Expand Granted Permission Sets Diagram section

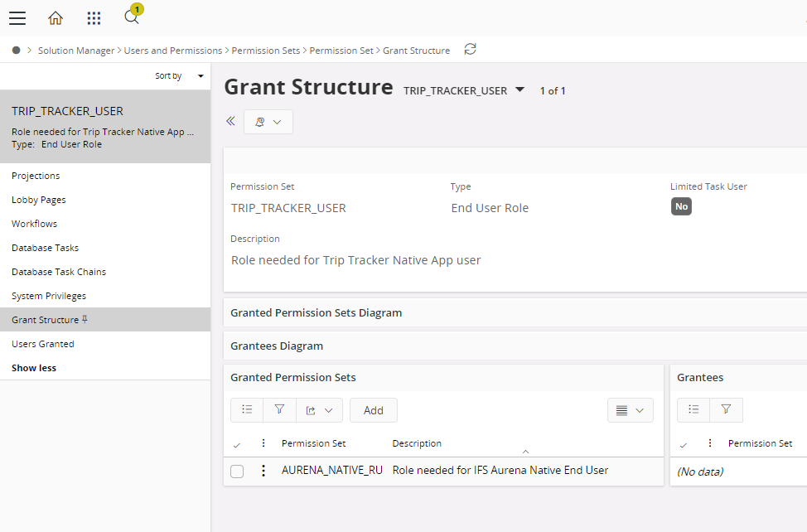click(317, 313)
